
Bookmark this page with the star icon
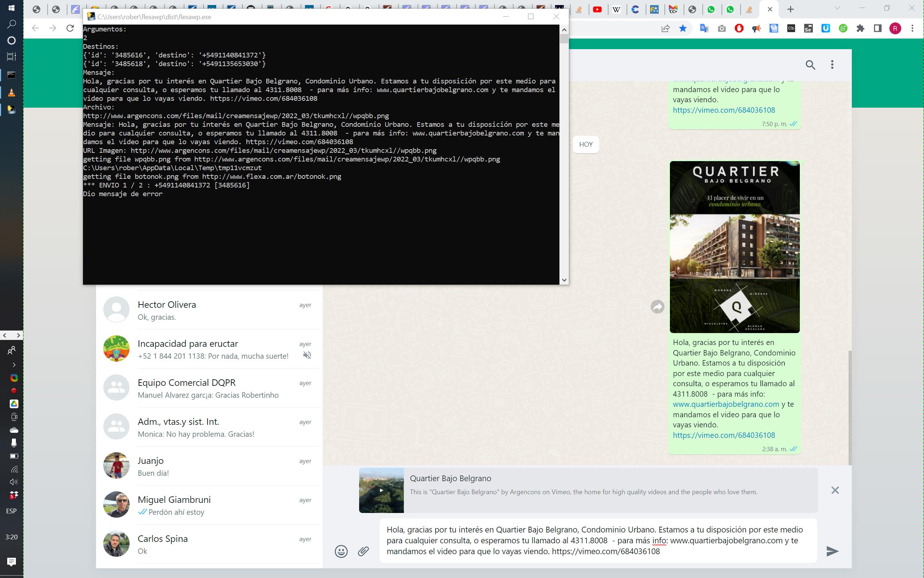pos(683,28)
